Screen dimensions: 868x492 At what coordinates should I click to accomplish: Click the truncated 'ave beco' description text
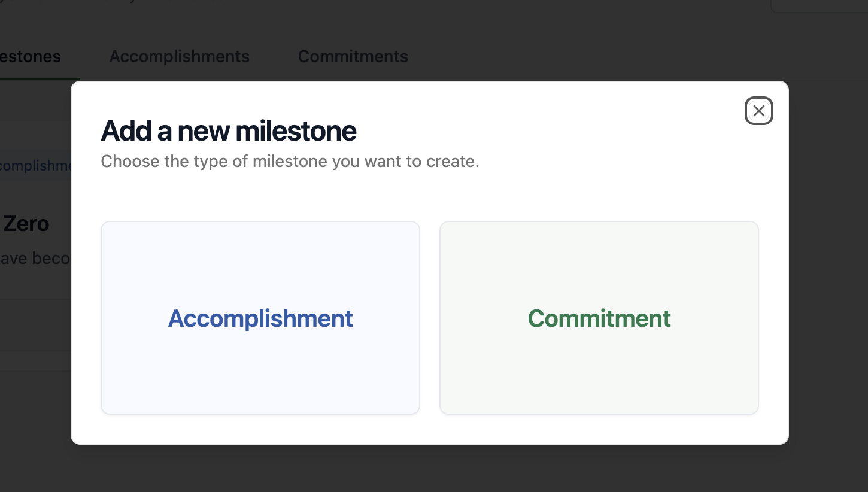[35, 259]
